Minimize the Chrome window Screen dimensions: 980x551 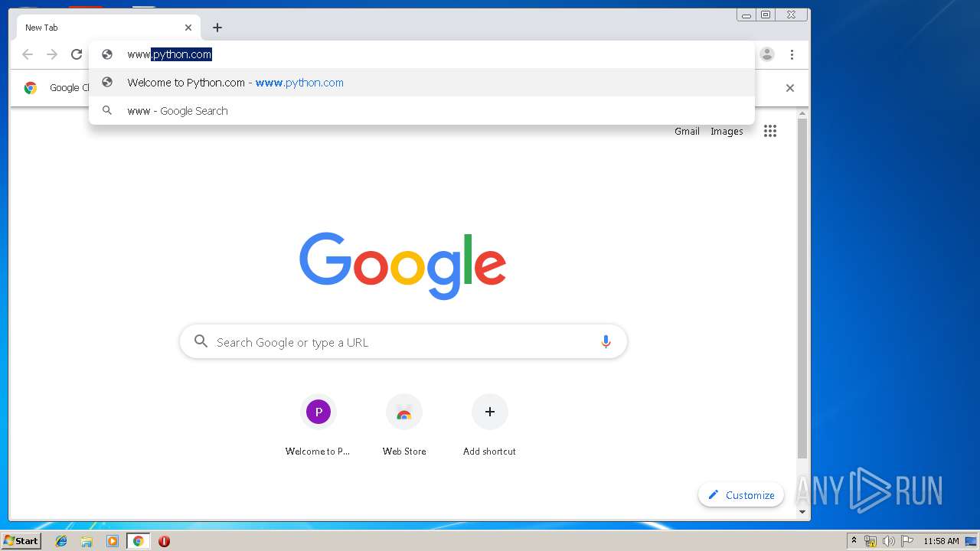746,15
